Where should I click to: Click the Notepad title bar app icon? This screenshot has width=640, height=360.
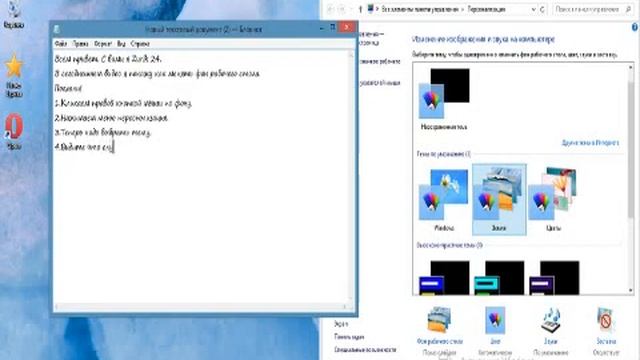point(57,29)
